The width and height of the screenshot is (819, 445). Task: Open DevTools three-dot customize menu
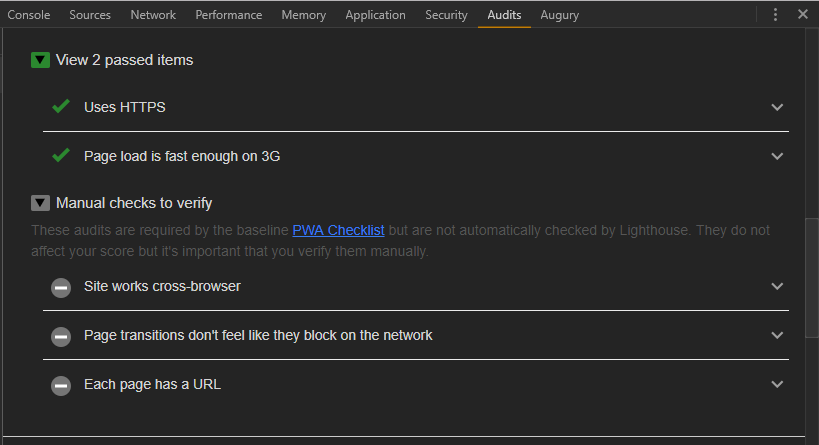[x=775, y=15]
